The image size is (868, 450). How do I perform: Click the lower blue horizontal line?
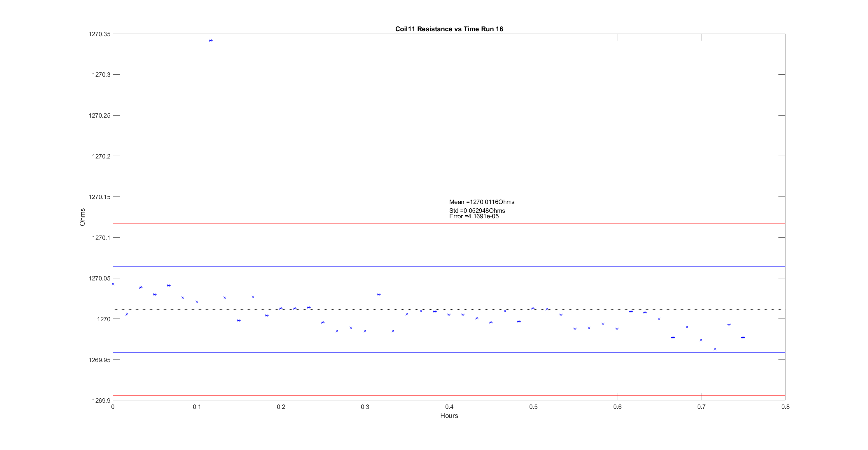click(x=337, y=353)
